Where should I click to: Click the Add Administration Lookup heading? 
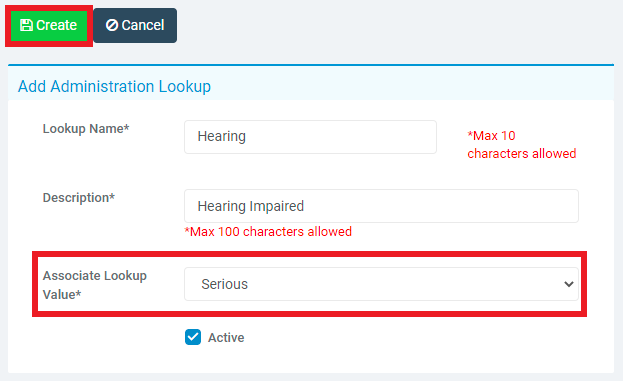pyautogui.click(x=114, y=86)
